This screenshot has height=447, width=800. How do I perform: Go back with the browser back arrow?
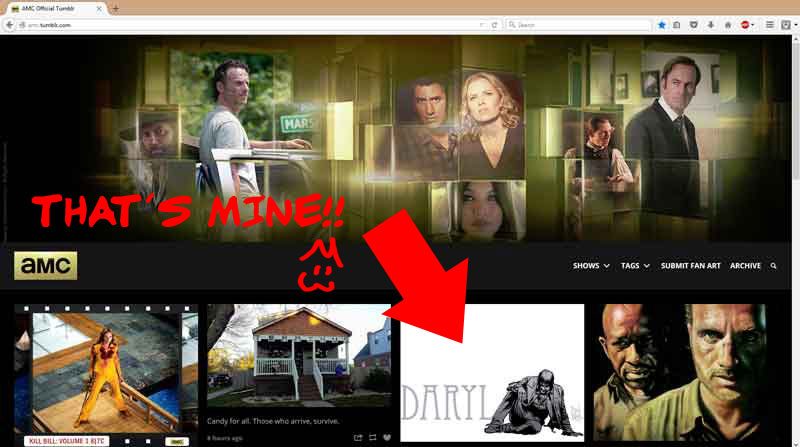[9, 24]
